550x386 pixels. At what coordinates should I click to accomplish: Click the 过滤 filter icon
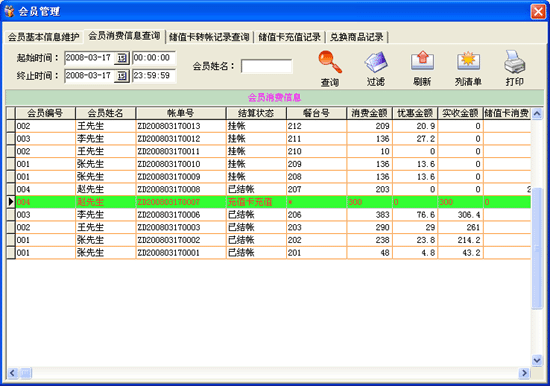[376, 62]
